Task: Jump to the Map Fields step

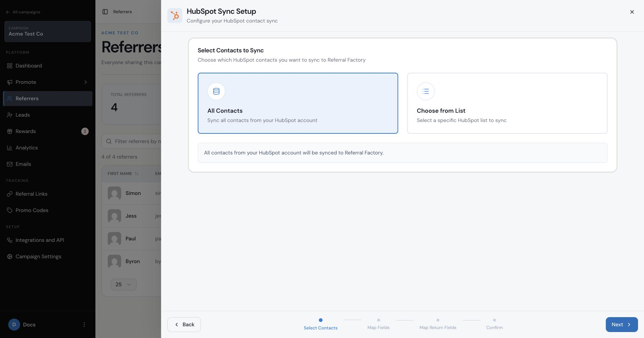Action: 378,324
